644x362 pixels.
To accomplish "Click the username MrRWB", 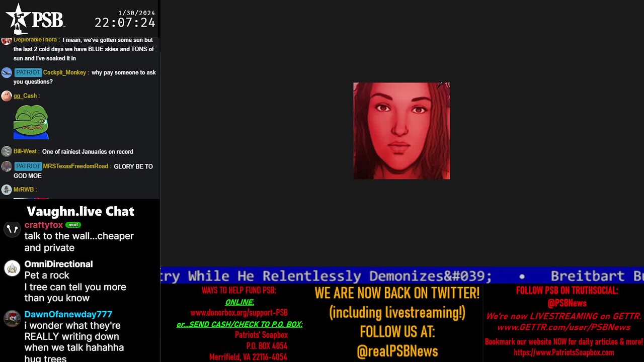I will [24, 190].
